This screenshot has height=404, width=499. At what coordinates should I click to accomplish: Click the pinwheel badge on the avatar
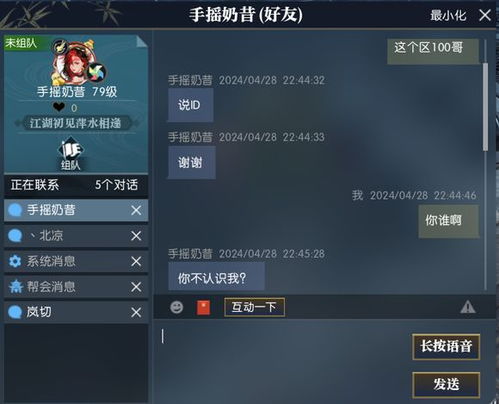click(x=96, y=72)
